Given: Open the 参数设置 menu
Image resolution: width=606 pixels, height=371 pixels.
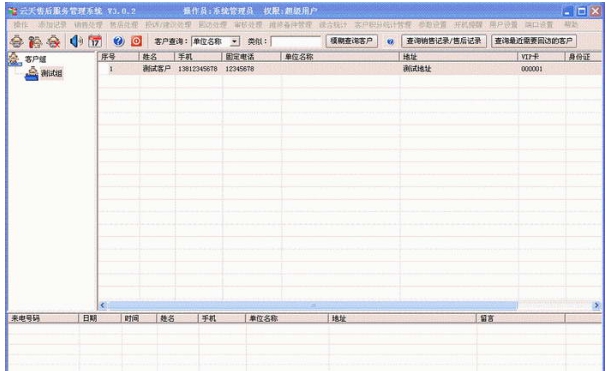Looking at the screenshot, I should 432,25.
